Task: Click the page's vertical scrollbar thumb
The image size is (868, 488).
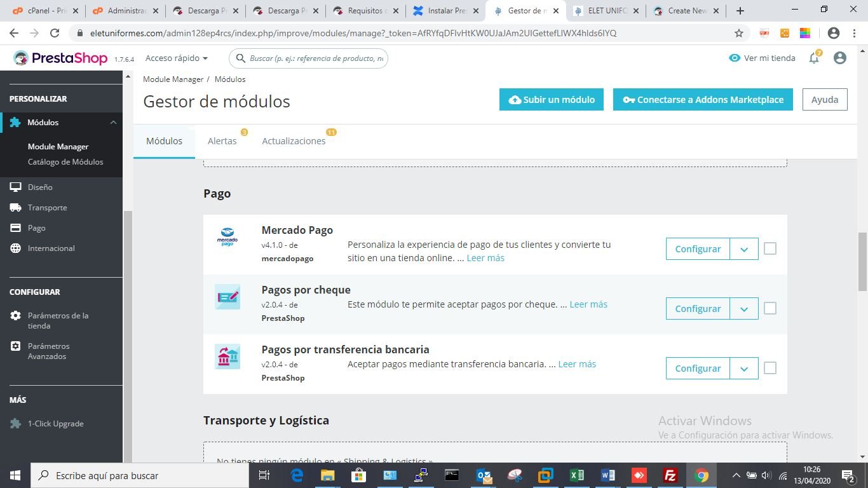Action: [862, 261]
